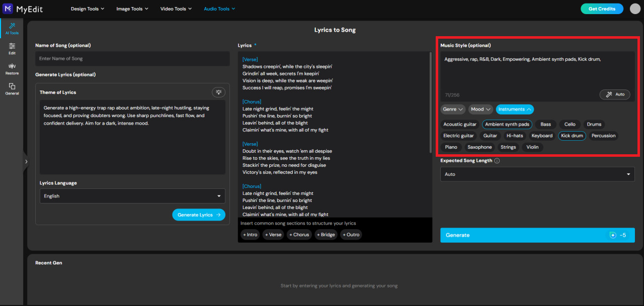This screenshot has height=306, width=644.
Task: Open the Audio Tools menu
Action: pos(219,9)
